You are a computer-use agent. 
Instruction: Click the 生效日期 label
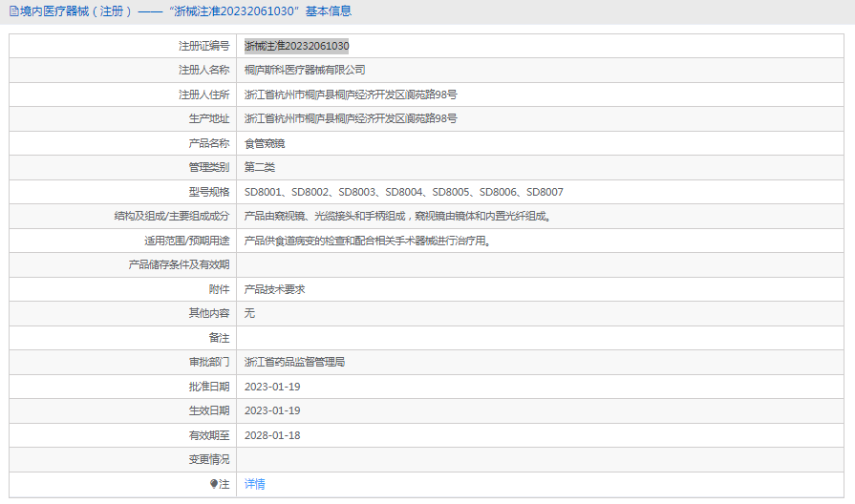pos(209,410)
